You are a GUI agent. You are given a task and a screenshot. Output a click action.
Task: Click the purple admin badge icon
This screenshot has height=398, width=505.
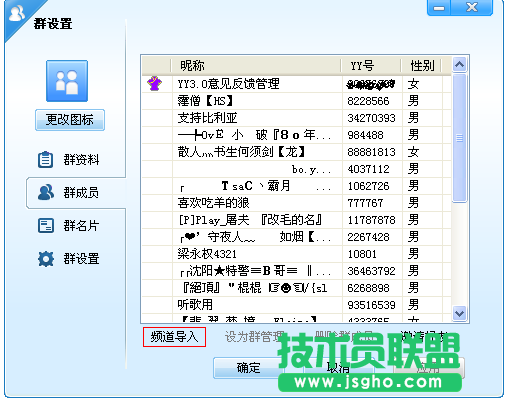pyautogui.click(x=155, y=83)
